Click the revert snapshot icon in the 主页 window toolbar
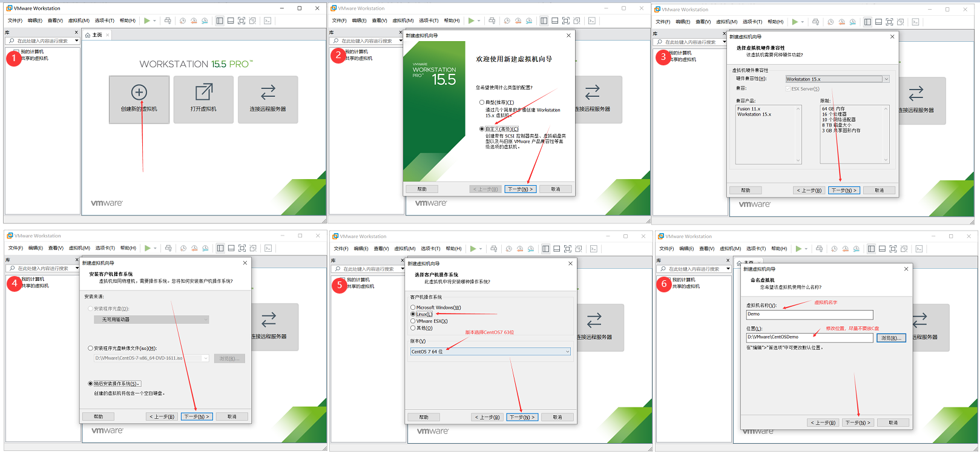This screenshot has height=454, width=980. pyautogui.click(x=194, y=21)
